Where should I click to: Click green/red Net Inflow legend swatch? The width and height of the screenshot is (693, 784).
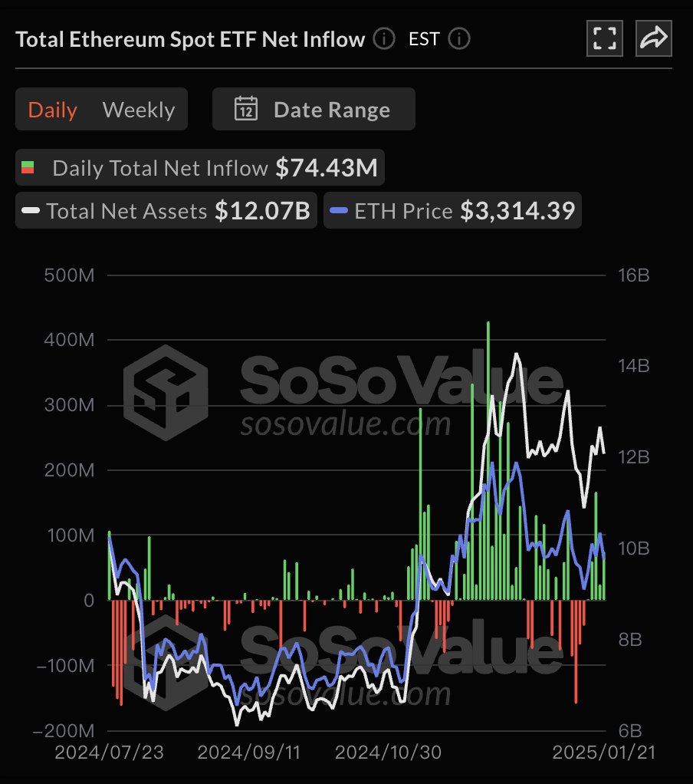28,167
